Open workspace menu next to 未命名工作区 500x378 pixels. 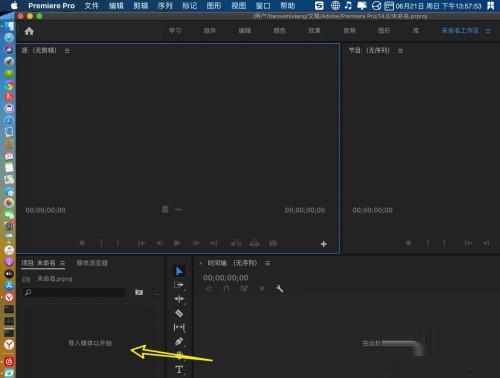(488, 31)
